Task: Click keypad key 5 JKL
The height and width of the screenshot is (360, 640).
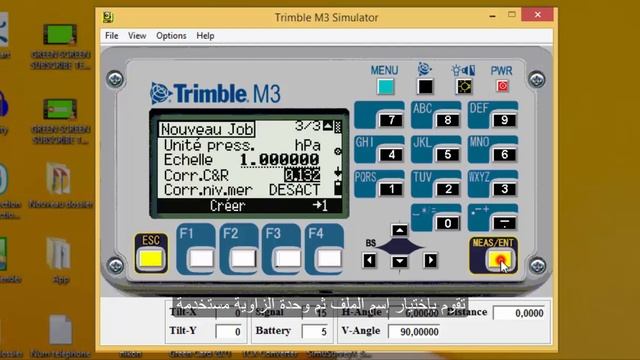Action: [x=448, y=155]
